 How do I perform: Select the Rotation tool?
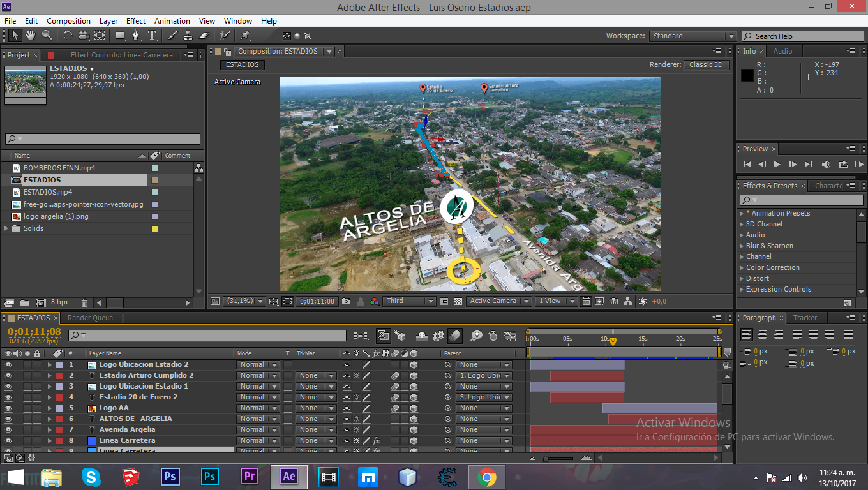pos(68,36)
